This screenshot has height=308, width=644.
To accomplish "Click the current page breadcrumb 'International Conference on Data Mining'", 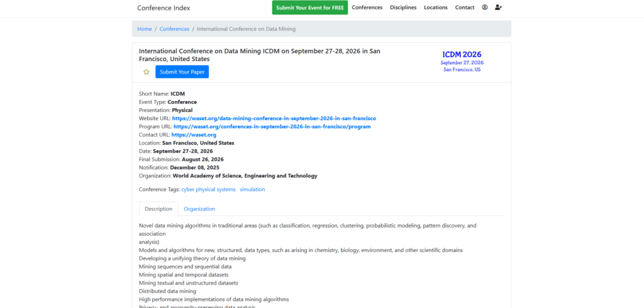I will tap(246, 29).
